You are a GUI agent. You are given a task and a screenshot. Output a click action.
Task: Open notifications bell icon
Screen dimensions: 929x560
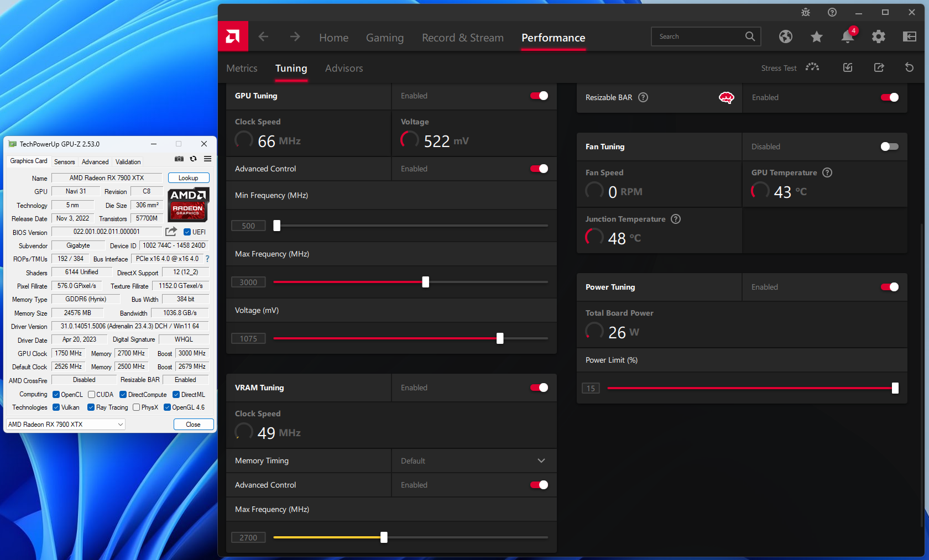click(848, 36)
